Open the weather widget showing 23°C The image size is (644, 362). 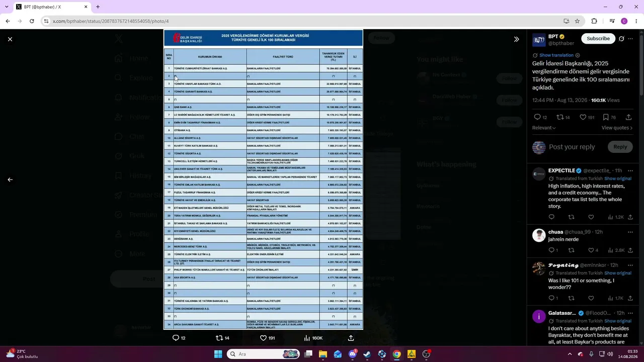[x=23, y=354]
